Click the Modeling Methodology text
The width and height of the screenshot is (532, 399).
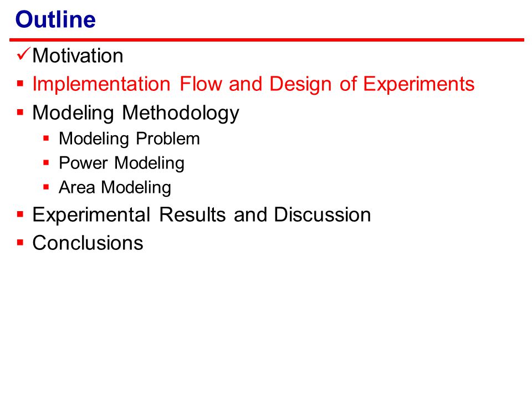pyautogui.click(x=136, y=113)
